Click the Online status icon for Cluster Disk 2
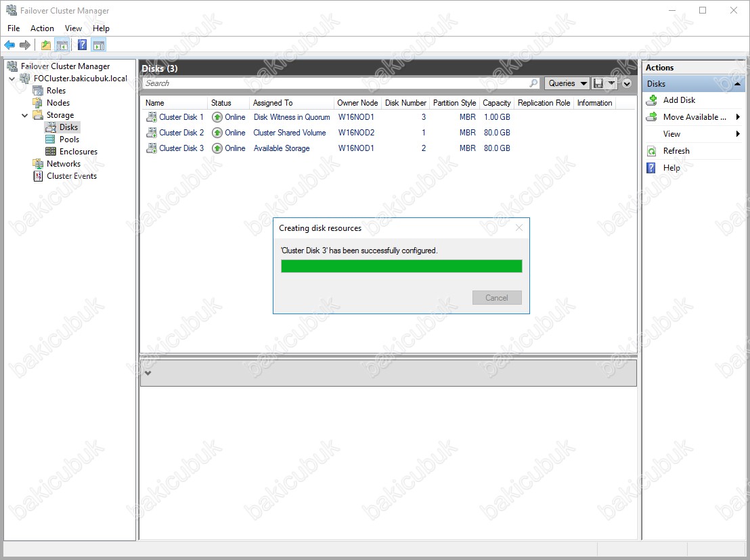 [217, 133]
